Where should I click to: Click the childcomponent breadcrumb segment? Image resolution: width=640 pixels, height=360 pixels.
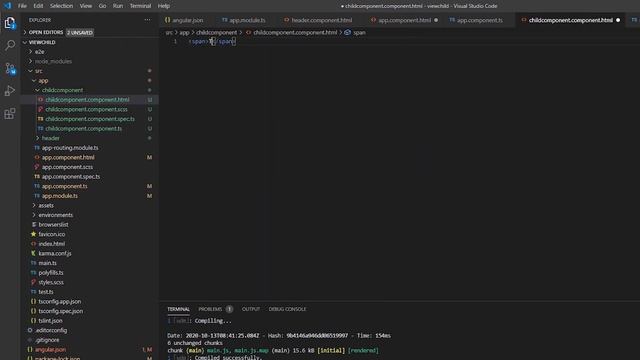pyautogui.click(x=216, y=32)
